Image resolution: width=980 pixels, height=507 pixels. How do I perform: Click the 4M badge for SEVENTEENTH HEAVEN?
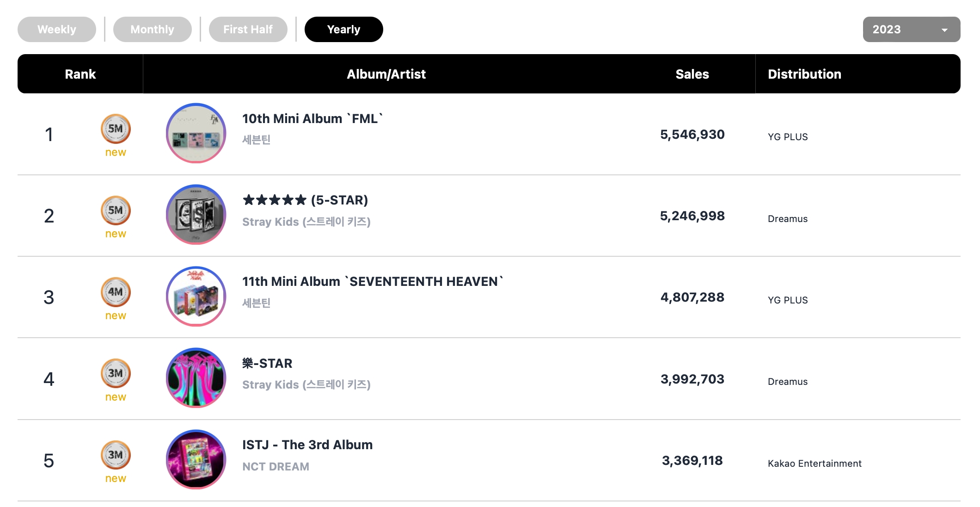tap(116, 292)
